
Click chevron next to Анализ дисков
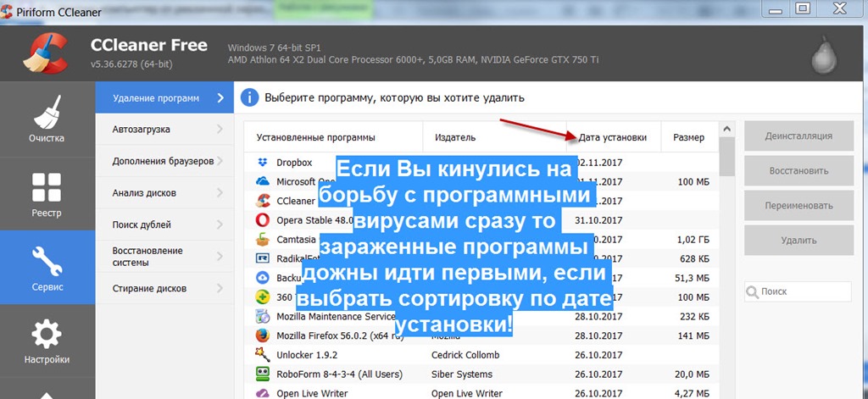(x=220, y=193)
